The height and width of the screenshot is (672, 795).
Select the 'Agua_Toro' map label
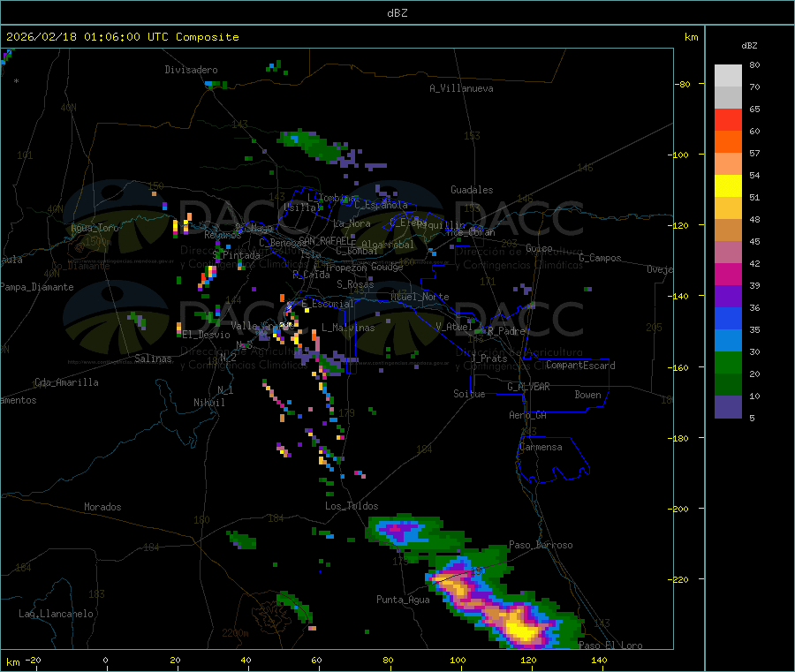pyautogui.click(x=95, y=228)
